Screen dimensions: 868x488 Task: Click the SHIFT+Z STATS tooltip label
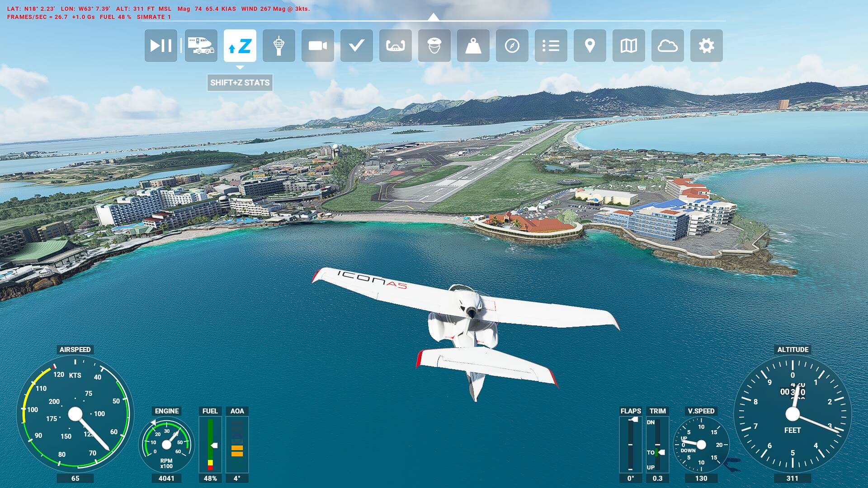(x=240, y=83)
